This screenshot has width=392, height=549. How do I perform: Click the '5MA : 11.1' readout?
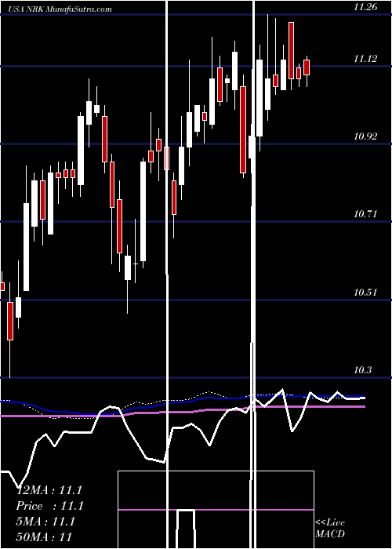(x=45, y=522)
